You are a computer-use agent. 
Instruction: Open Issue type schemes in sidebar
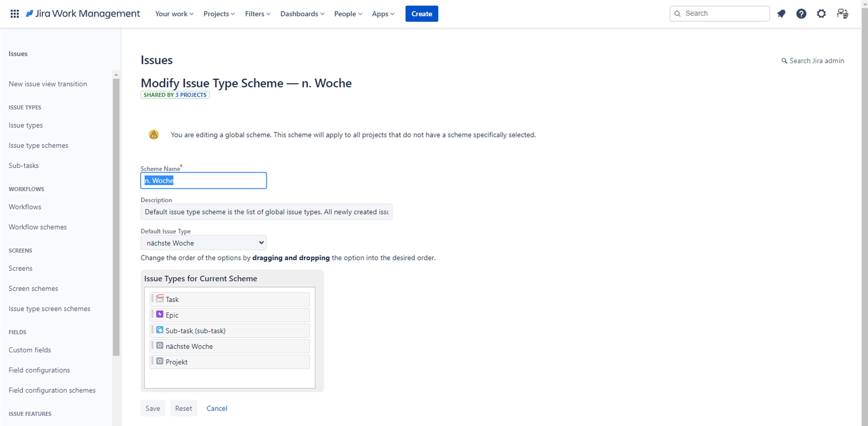coord(39,145)
